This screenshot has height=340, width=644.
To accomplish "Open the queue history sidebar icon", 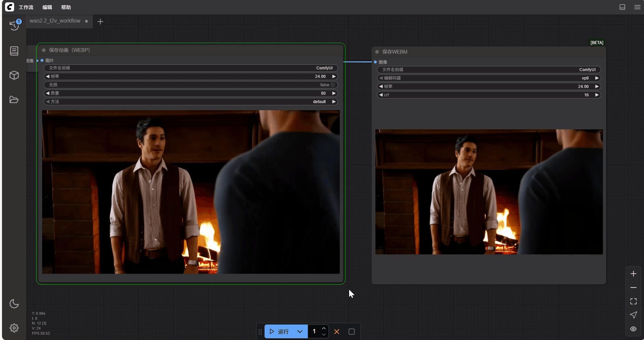I will [14, 25].
